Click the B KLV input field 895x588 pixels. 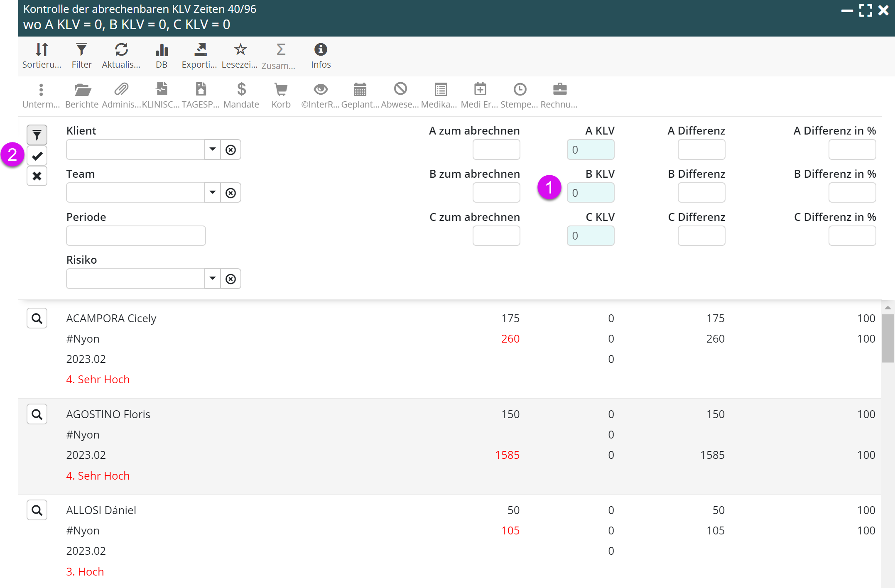coord(591,193)
